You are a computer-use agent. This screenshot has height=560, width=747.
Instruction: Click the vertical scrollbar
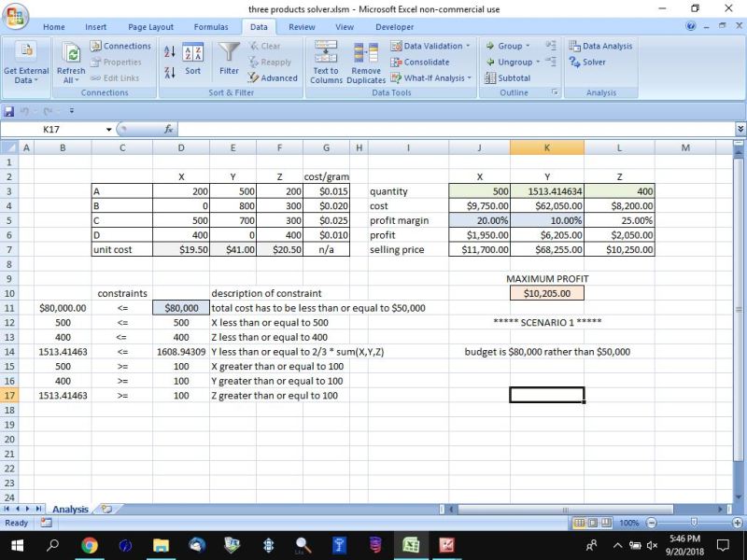[739, 310]
